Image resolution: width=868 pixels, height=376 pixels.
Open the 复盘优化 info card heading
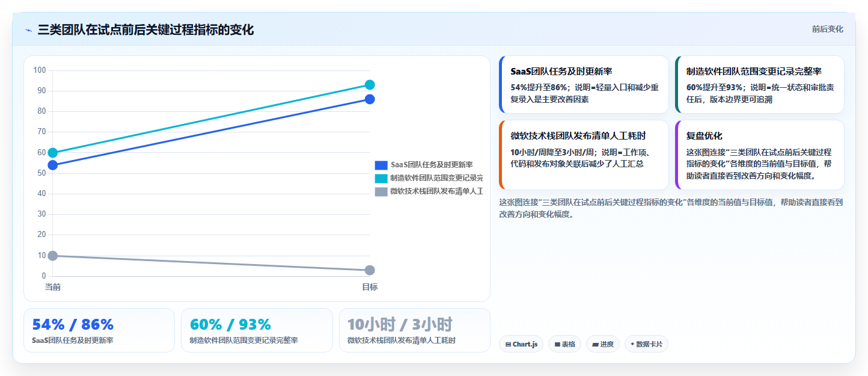[x=704, y=136]
